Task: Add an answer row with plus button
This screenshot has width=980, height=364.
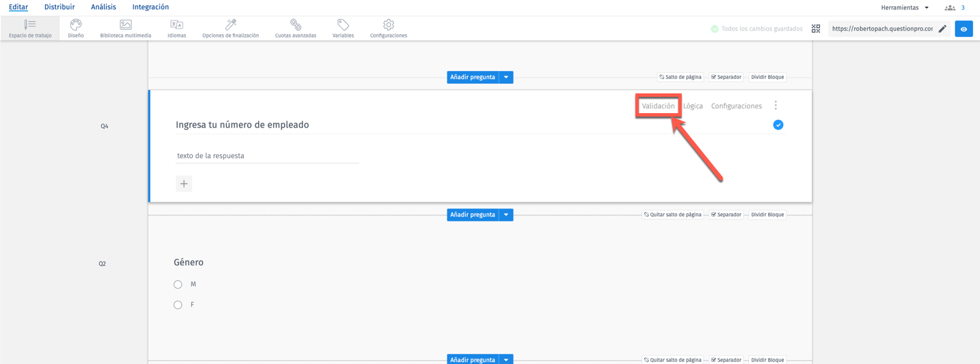Action: tap(184, 183)
